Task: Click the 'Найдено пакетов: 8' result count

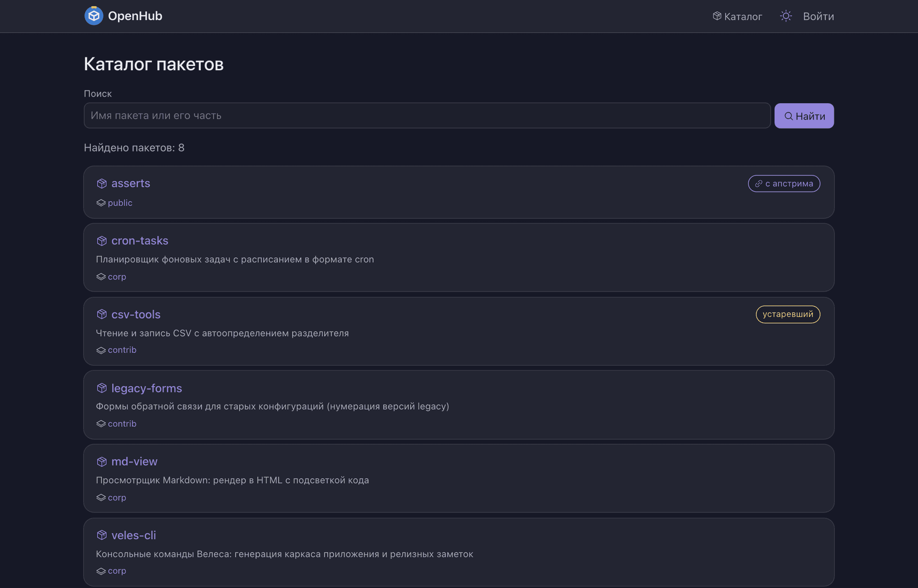Action: tap(134, 148)
